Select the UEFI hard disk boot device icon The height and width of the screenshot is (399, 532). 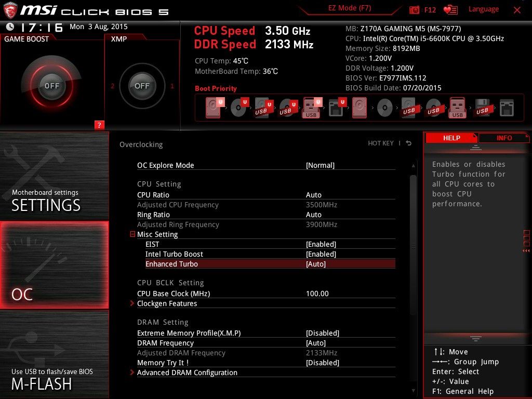pos(215,108)
